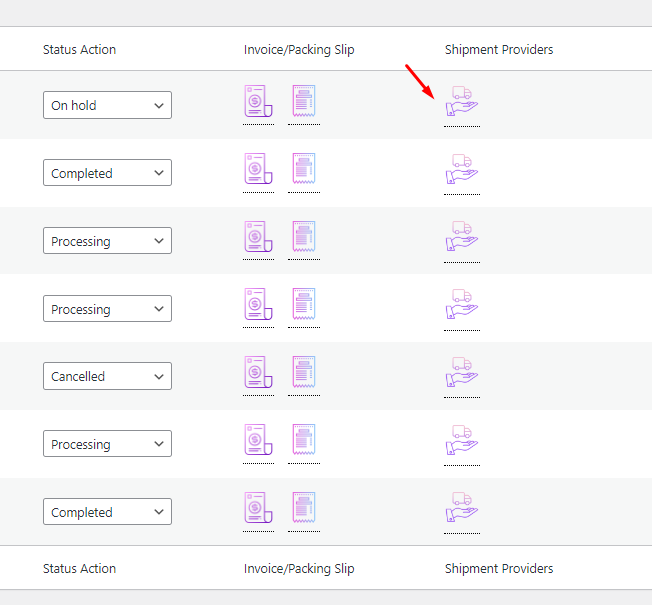Open shipment providers in the second Processing row

pyautogui.click(x=462, y=304)
